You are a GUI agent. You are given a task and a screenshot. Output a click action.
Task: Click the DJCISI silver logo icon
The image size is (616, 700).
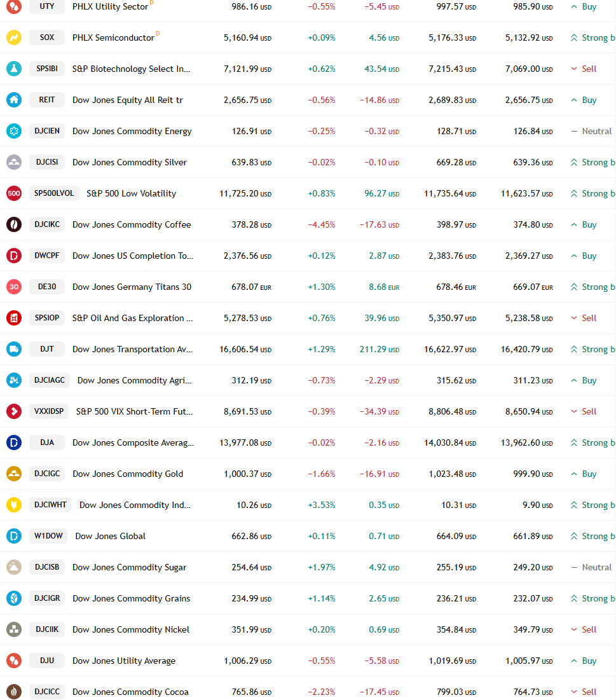[x=14, y=163]
